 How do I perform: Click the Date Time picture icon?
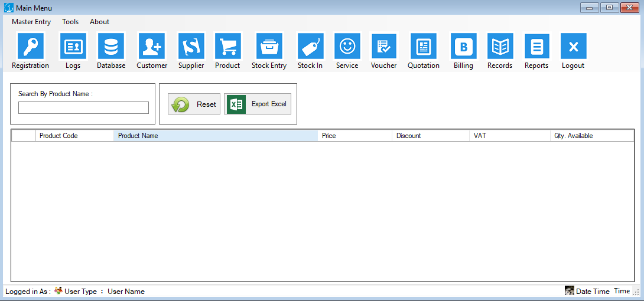click(569, 291)
